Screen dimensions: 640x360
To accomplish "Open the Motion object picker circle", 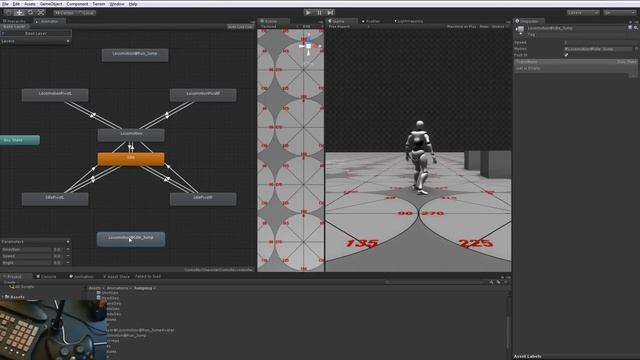I will [x=636, y=49].
